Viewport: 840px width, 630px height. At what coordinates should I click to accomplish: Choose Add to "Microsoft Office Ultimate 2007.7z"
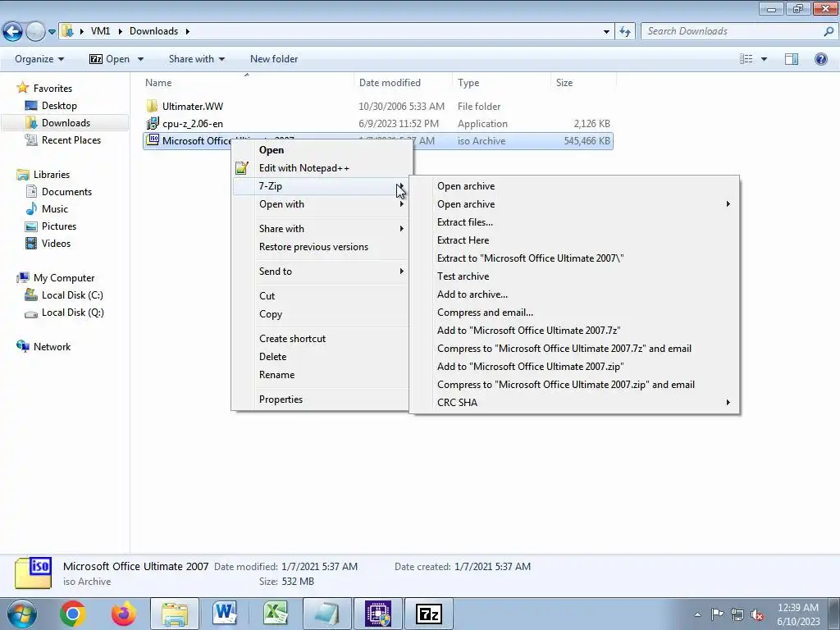coord(529,331)
